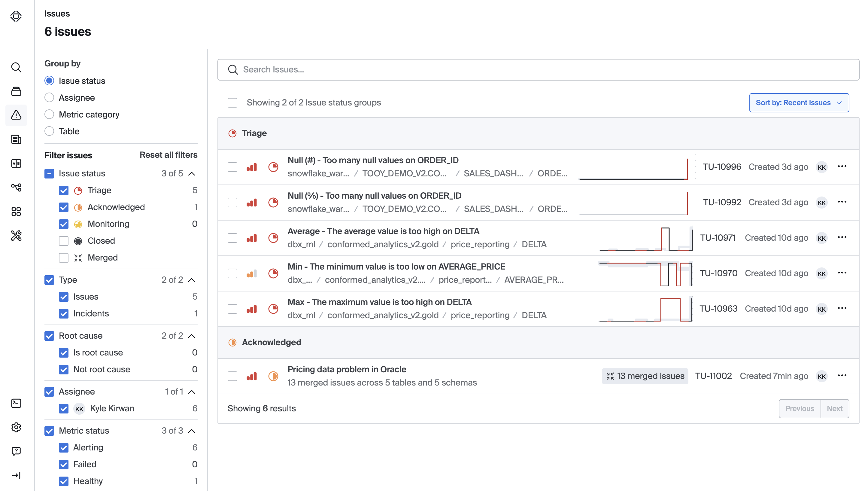Open the lineage graph sidebar icon

coord(16,188)
